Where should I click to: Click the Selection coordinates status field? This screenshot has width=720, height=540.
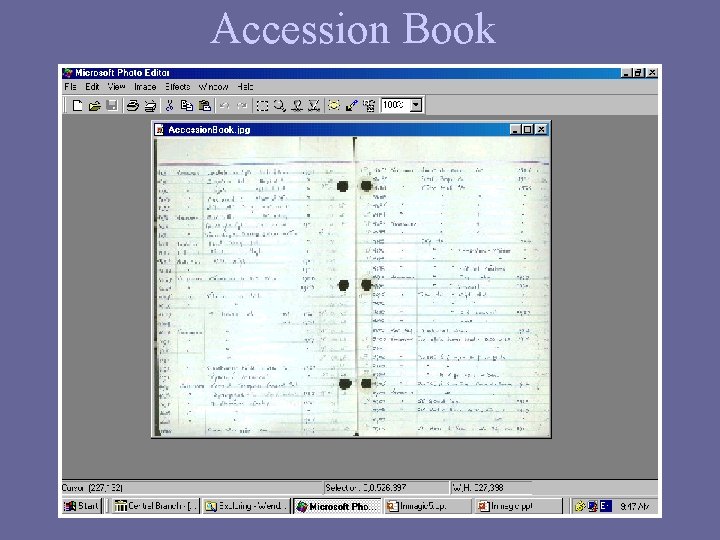[x=386, y=488]
